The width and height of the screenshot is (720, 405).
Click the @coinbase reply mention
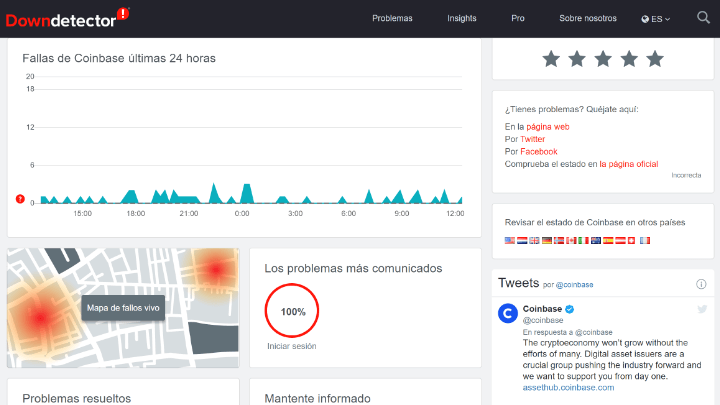(x=594, y=332)
